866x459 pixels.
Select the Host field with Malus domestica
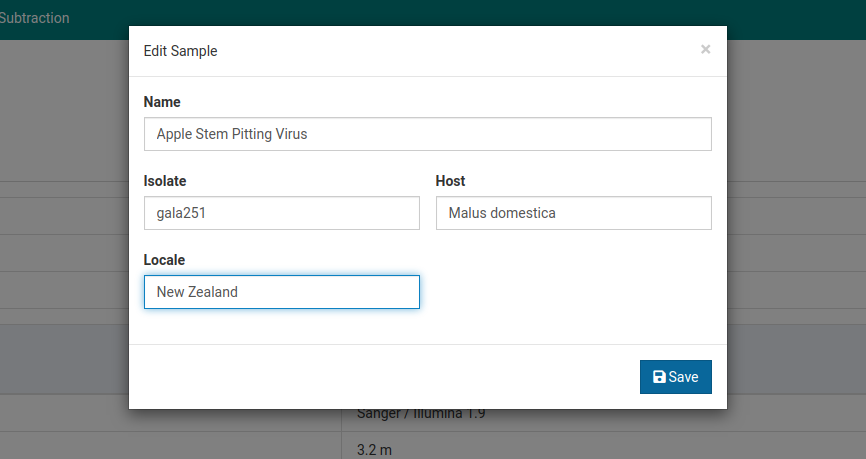coord(573,213)
